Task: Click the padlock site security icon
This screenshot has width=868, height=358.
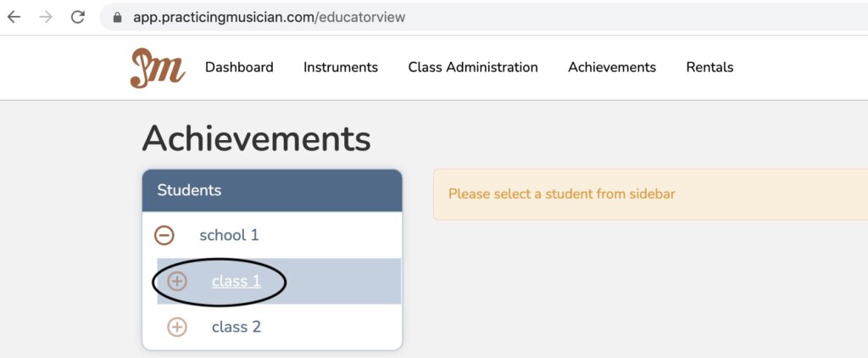Action: (118, 17)
